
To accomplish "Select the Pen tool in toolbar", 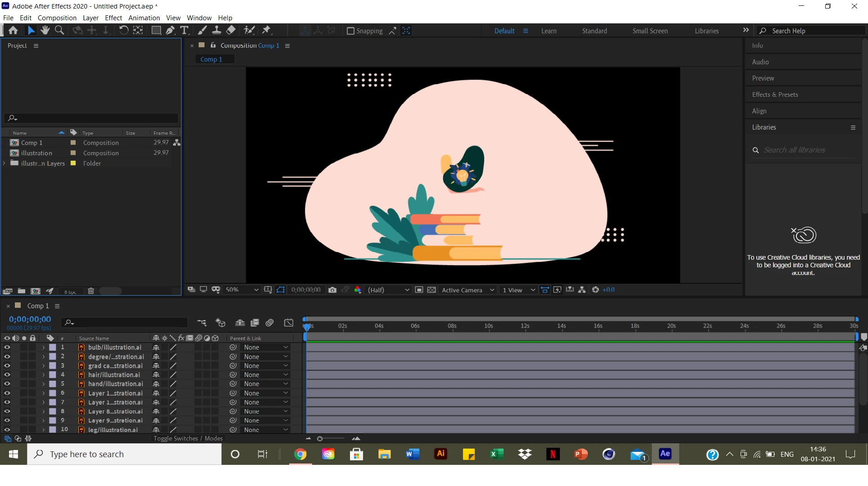I will point(170,30).
